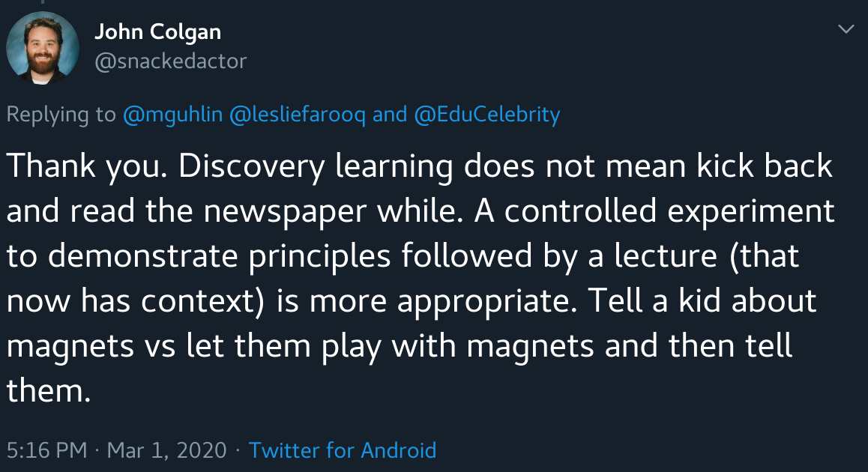The width and height of the screenshot is (868, 472).
Task: Click the word 'newspaper' in the tweet
Action: tap(285, 211)
